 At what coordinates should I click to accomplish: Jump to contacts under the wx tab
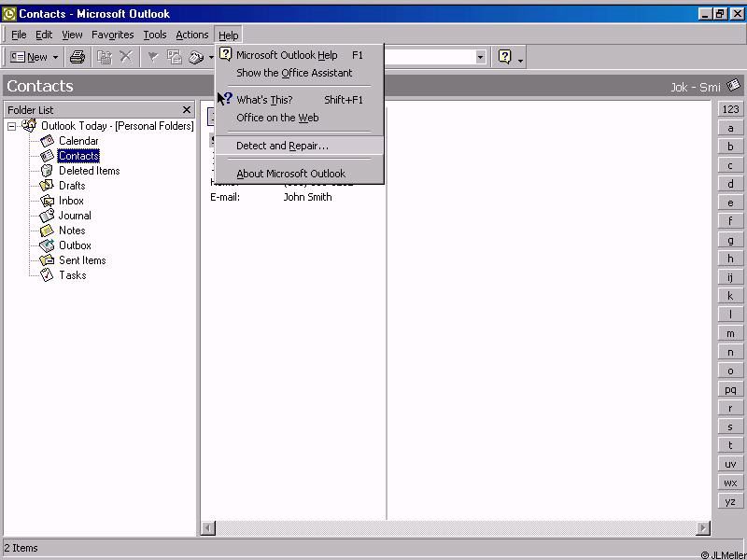click(x=730, y=483)
